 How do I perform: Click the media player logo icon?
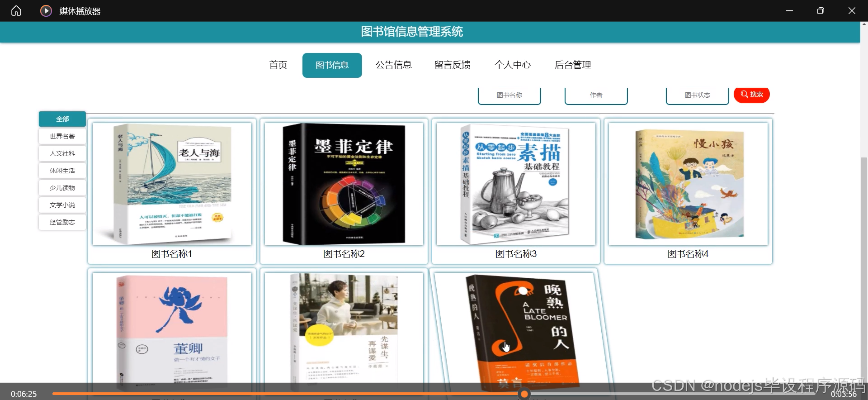tap(46, 10)
